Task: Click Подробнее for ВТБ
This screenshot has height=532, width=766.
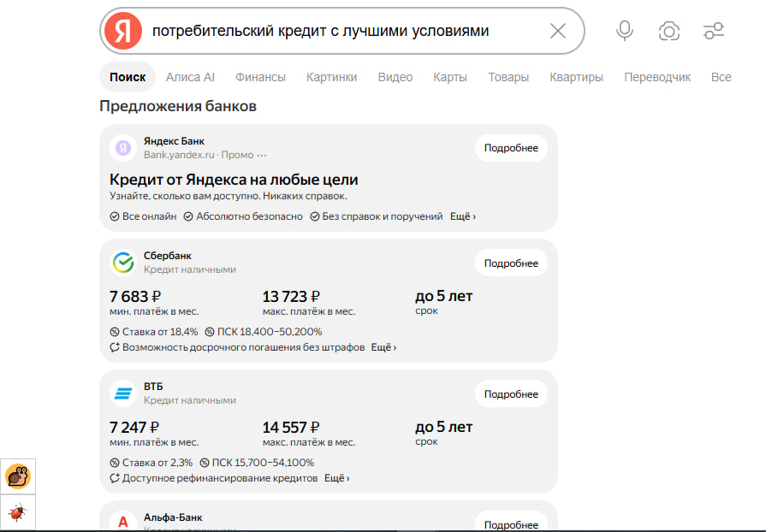Action: (x=511, y=394)
